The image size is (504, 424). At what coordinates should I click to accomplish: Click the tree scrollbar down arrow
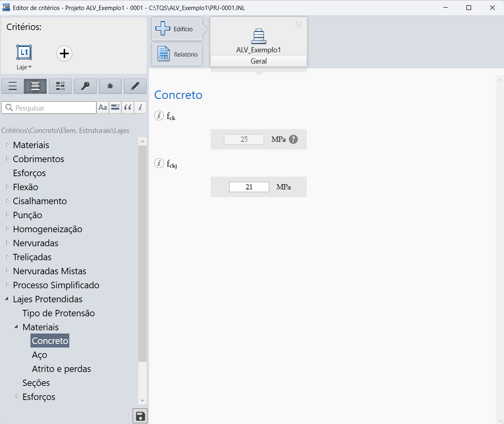[x=142, y=400]
